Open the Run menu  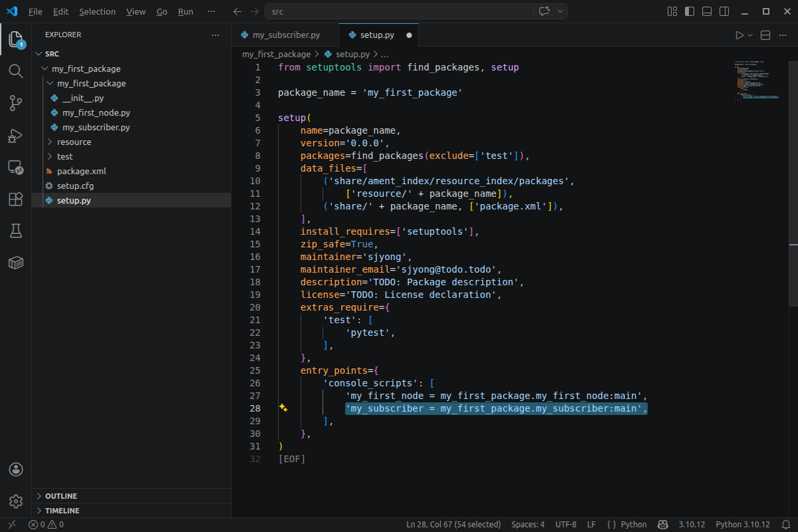[x=186, y=11]
